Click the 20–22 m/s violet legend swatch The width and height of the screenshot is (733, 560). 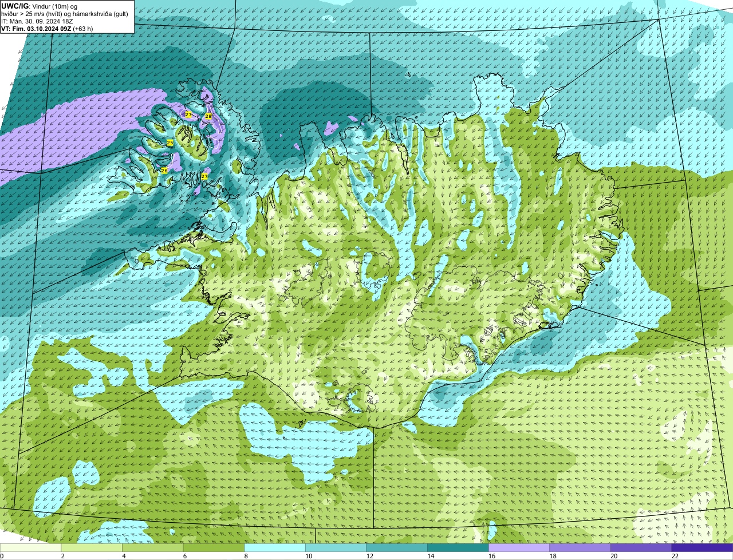point(641,547)
